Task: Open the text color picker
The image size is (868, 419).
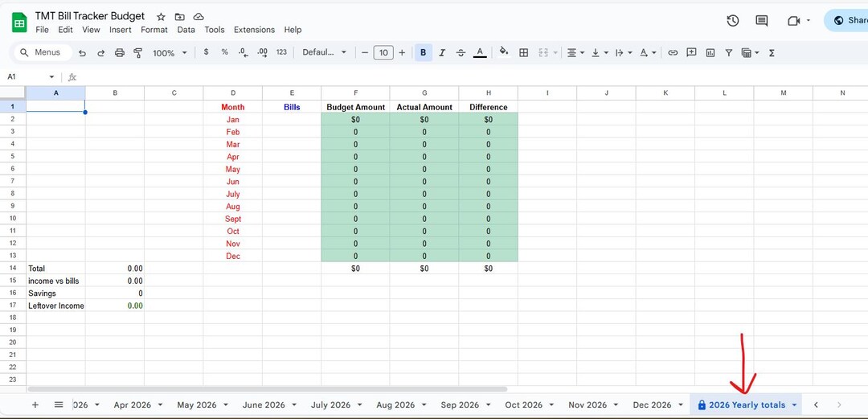Action: pos(480,52)
